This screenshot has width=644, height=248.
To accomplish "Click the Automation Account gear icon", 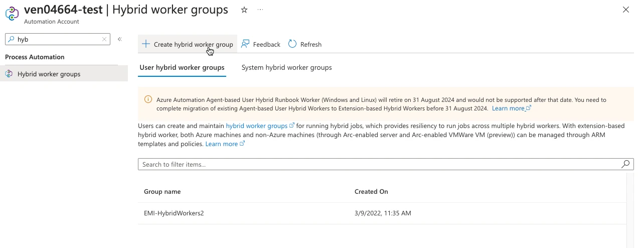I will pyautogui.click(x=12, y=14).
